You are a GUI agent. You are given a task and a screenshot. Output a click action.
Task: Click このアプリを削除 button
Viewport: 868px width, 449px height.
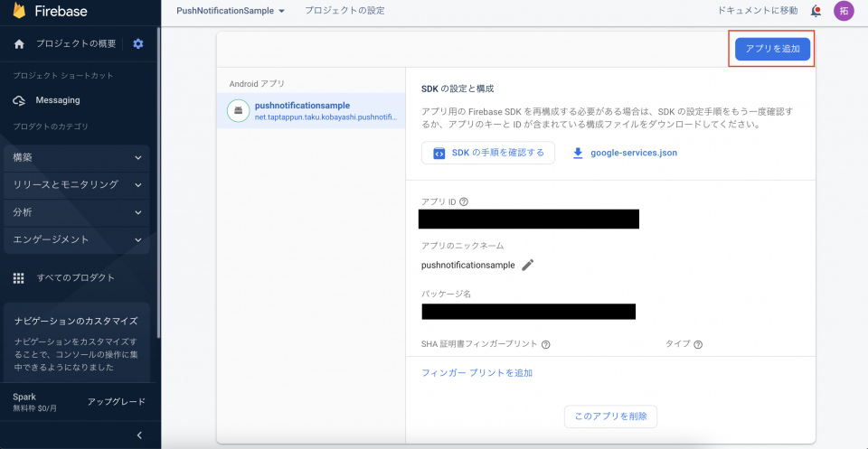[610, 417]
